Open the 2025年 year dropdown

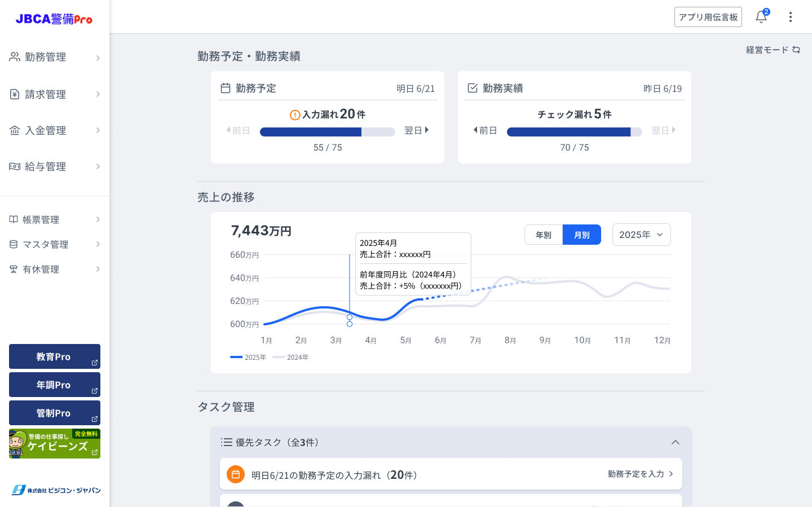[x=641, y=235]
